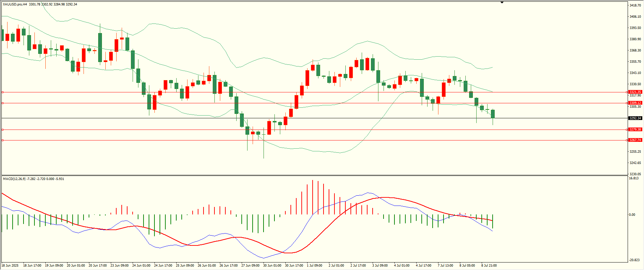Click the 8 Jul 05:00 time label

467,266
